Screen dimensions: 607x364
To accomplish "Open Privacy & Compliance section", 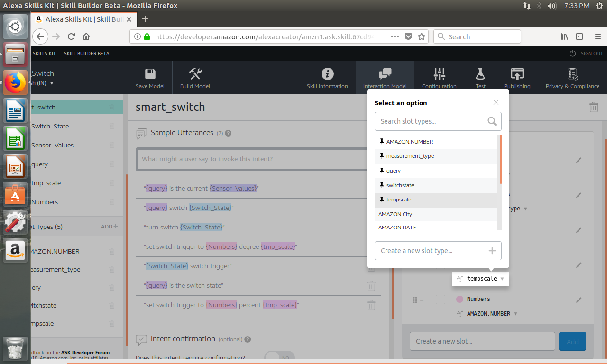I will [572, 79].
